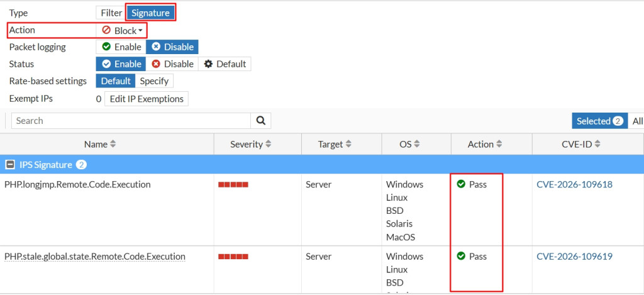Click Solaris OS entry in PHP.longjmp row
This screenshot has width=644, height=295.
pos(399,224)
